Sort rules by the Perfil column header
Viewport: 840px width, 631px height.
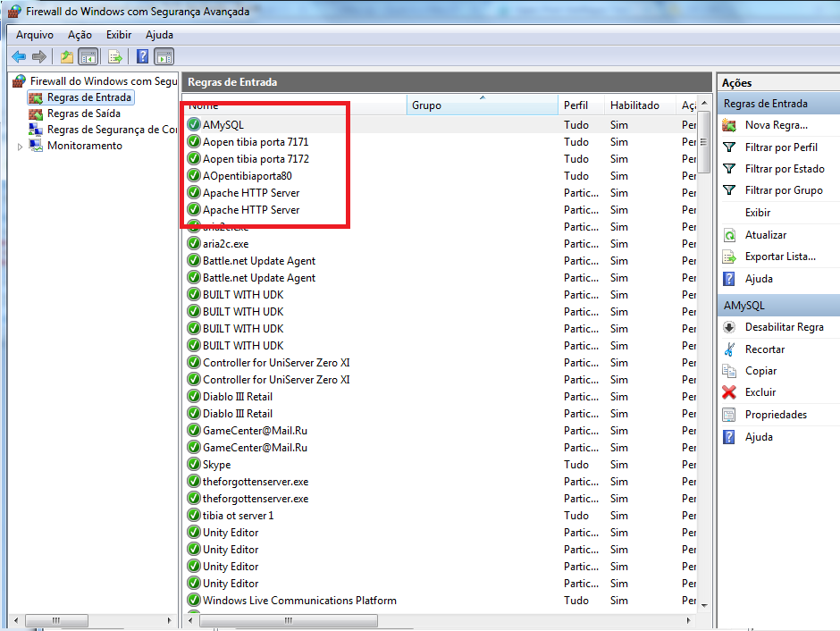click(x=581, y=105)
